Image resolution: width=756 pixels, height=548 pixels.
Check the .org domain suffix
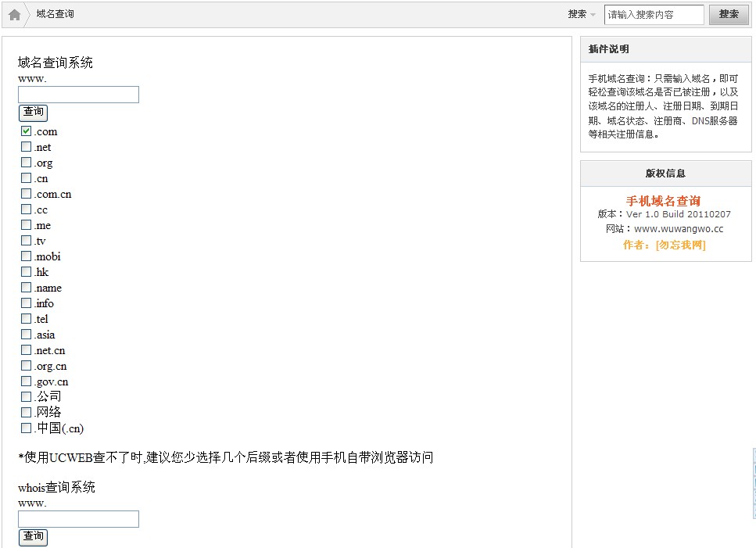point(25,163)
